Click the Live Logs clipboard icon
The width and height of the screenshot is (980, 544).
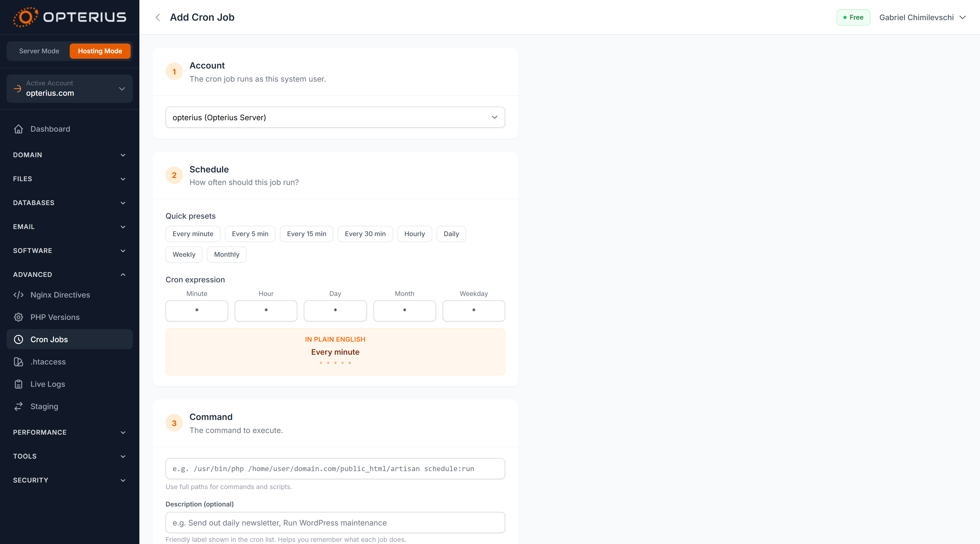tap(18, 384)
